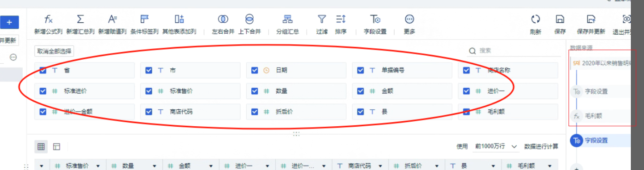644x170 pixels.
Task: Uncheck the 县 checkbox in the field list
Action: pyautogui.click(x=360, y=111)
